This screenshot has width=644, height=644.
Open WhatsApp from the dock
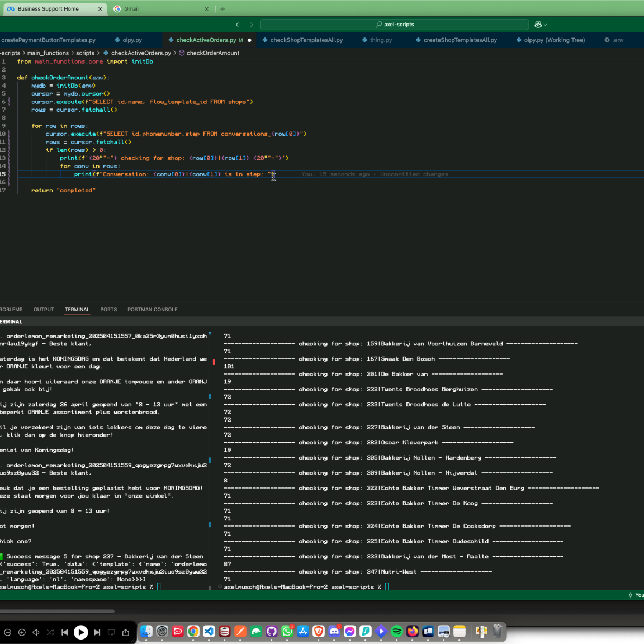click(287, 632)
